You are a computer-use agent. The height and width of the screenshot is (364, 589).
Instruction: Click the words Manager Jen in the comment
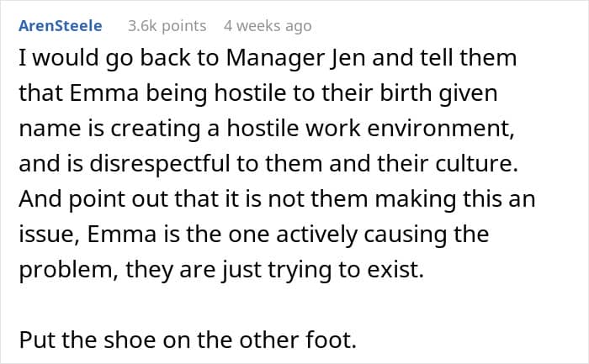pos(295,59)
